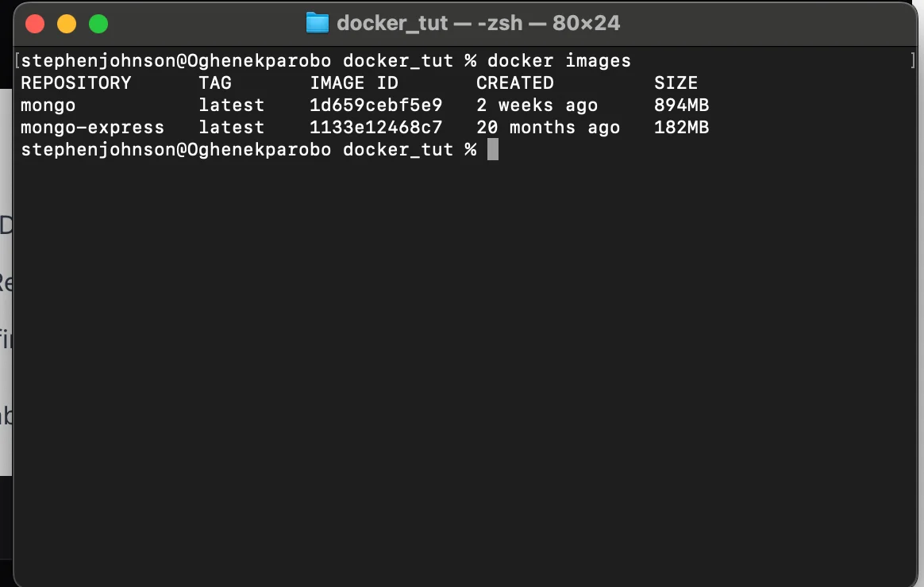Click the TAG column header
The image size is (924, 587).
click(215, 83)
